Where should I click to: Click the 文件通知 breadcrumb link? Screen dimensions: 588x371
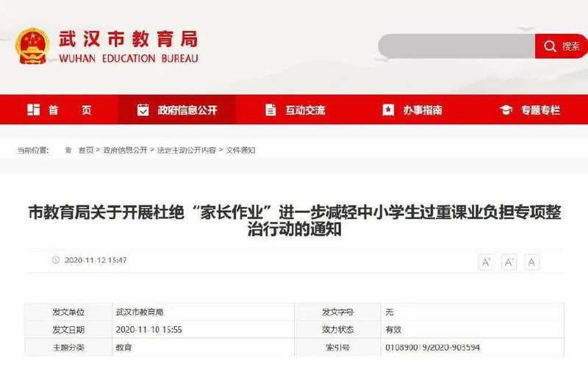tap(240, 150)
